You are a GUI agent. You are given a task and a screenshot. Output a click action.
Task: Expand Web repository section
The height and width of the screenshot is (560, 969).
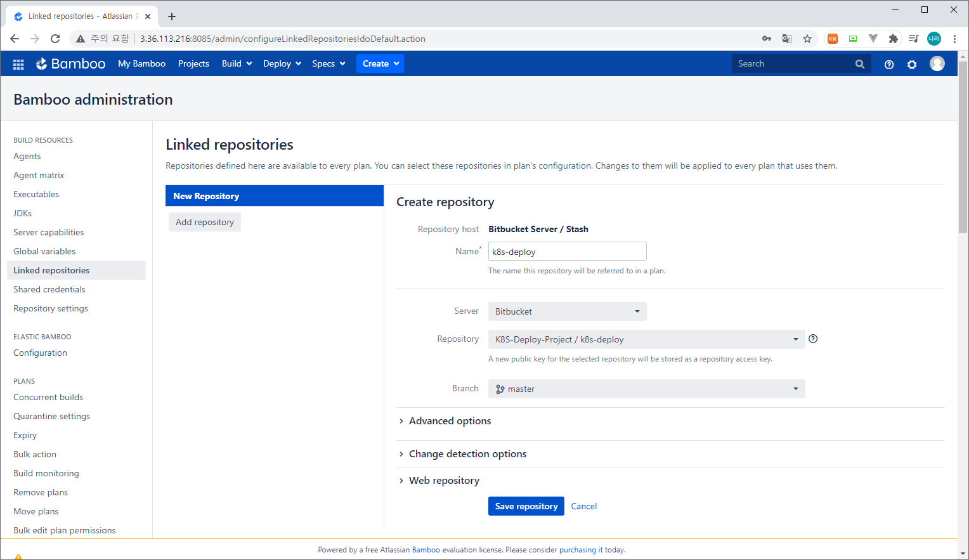tap(444, 481)
